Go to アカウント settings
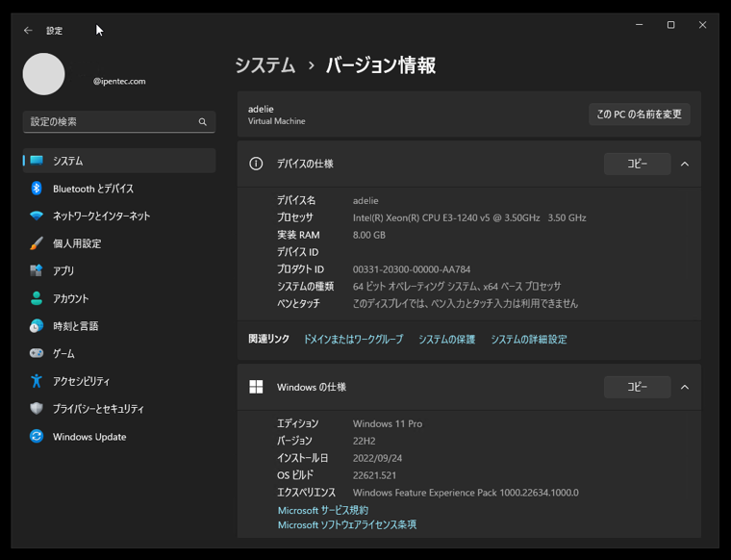The image size is (731, 560). tap(119, 298)
